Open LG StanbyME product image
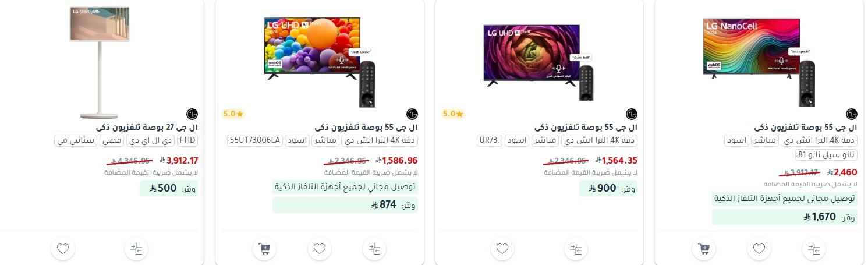The image size is (868, 265). [100, 61]
